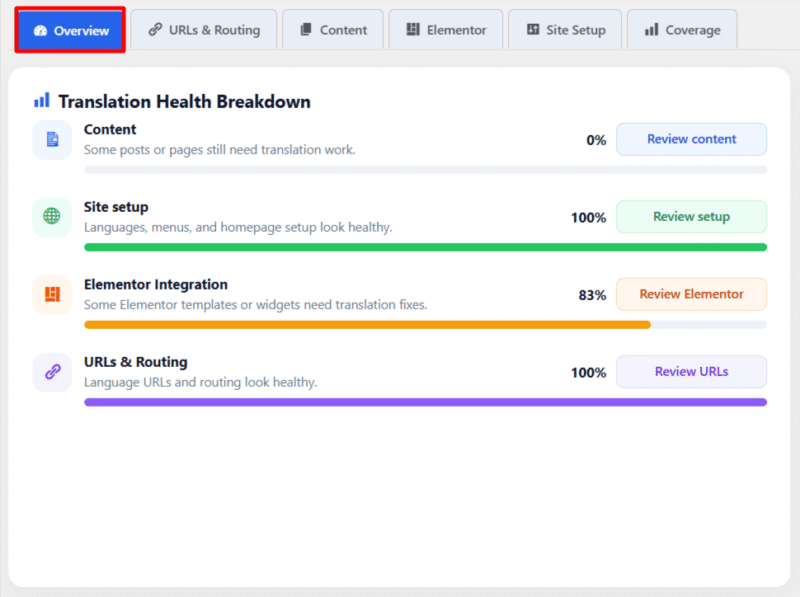
Task: Open the Coverage tab
Action: [x=682, y=30]
